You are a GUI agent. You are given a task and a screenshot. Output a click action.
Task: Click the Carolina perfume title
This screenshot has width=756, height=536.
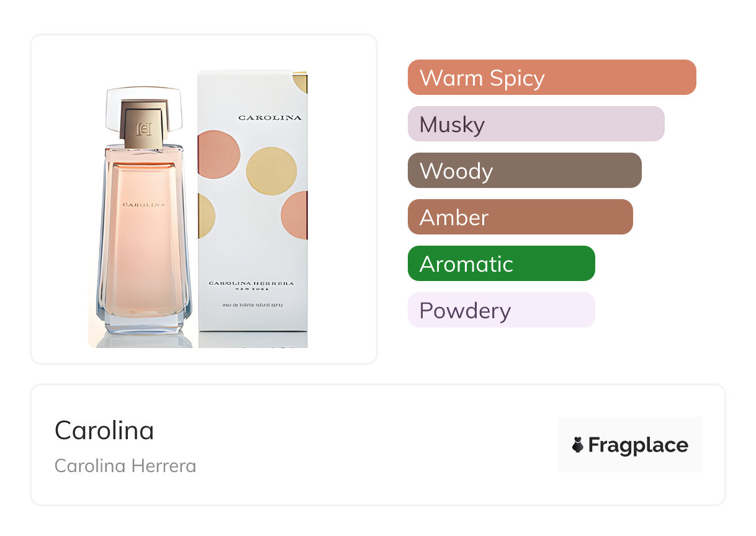(104, 431)
